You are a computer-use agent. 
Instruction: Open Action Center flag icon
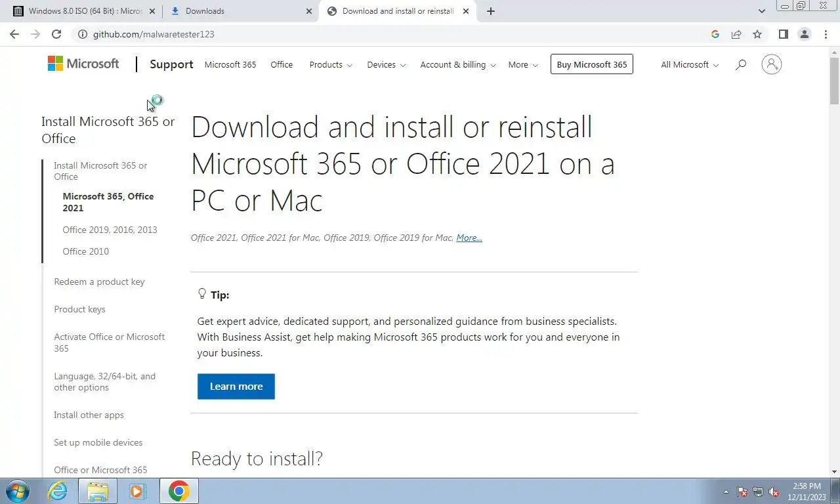pos(742,492)
